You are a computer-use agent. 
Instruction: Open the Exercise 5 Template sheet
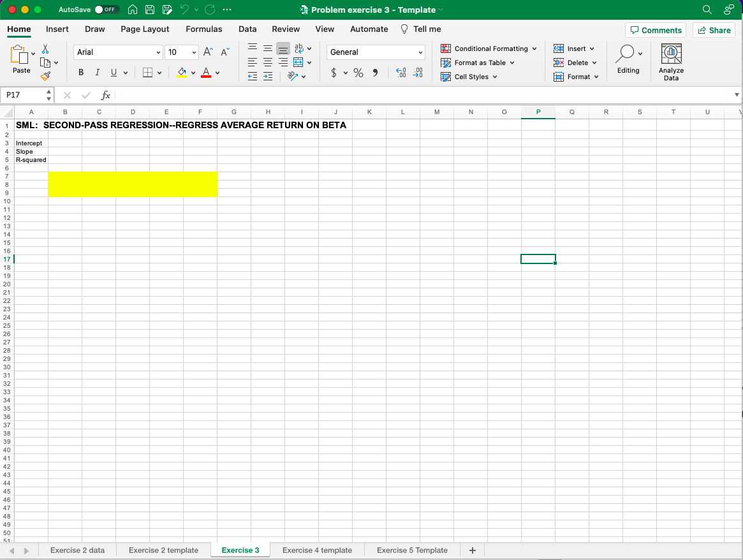point(411,550)
